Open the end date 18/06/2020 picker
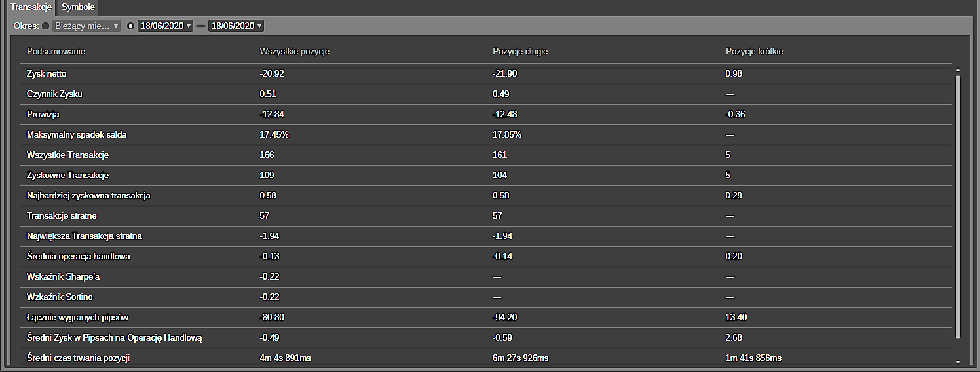This screenshot has width=980, height=372. click(x=236, y=26)
